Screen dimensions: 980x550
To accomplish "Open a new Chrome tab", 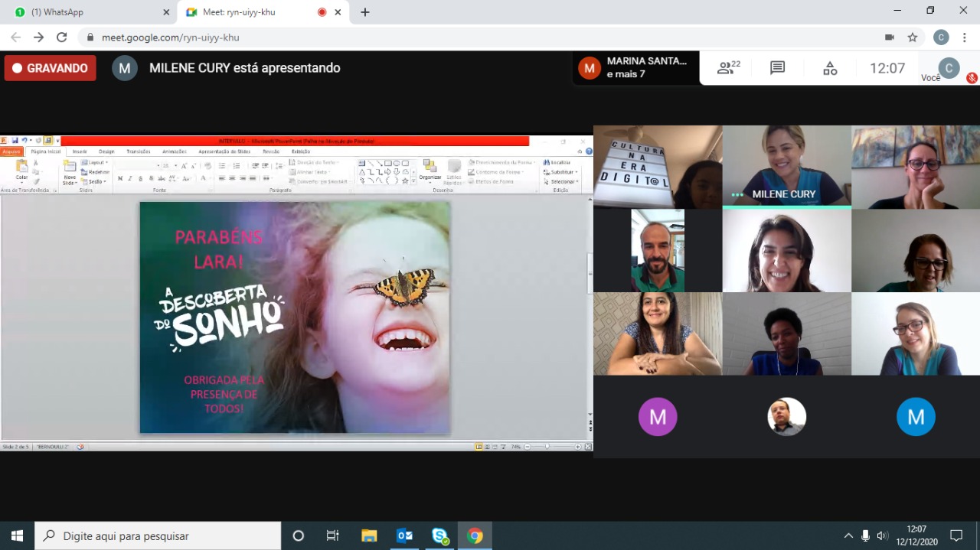I will pos(365,12).
